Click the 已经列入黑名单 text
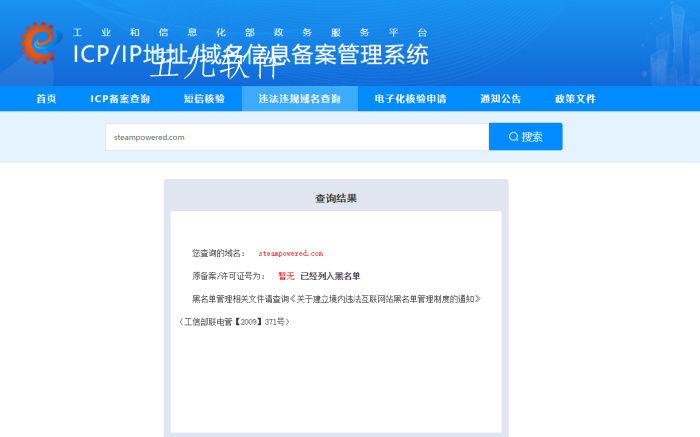 330,276
